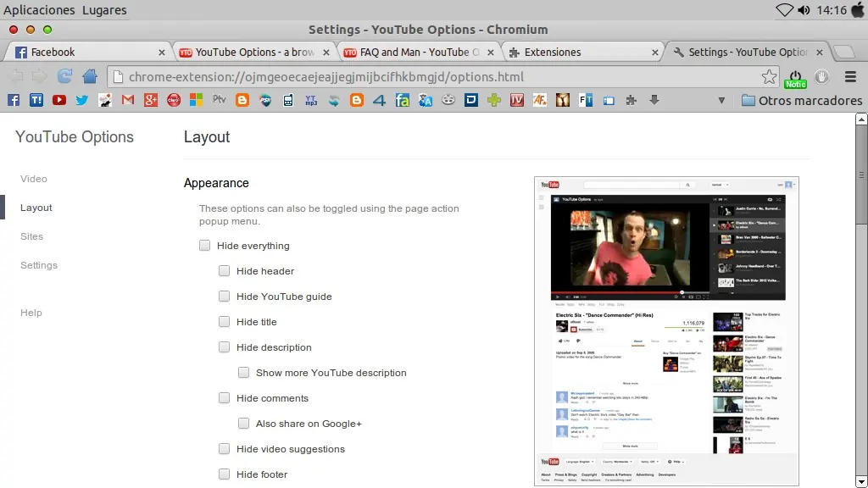Open the YouTube bookmark on the bookmarks bar
The image size is (868, 488).
coord(58,100)
